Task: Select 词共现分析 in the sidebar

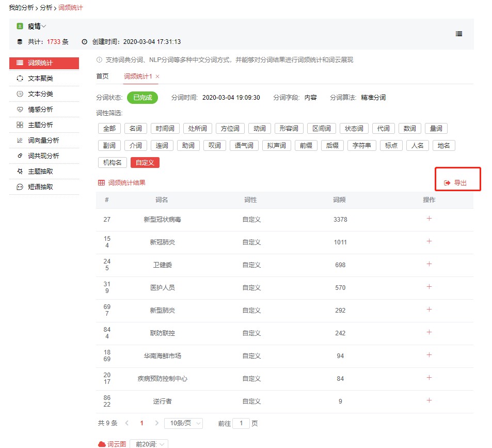Action: (43, 156)
